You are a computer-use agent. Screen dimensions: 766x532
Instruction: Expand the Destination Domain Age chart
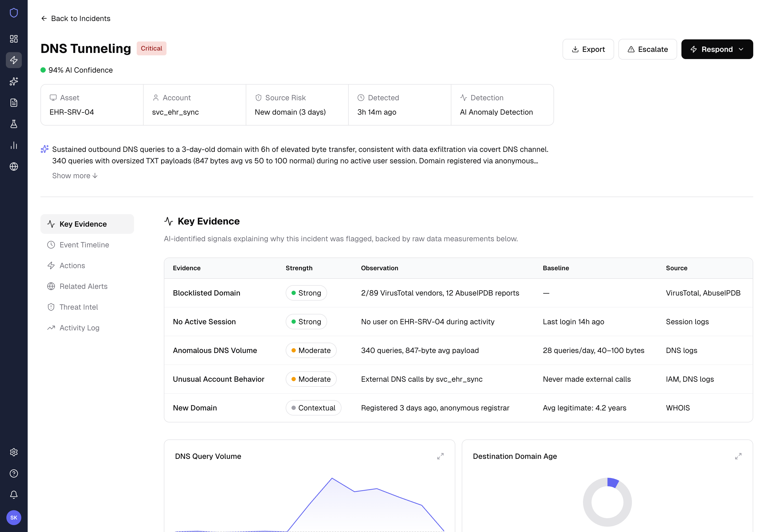click(738, 456)
